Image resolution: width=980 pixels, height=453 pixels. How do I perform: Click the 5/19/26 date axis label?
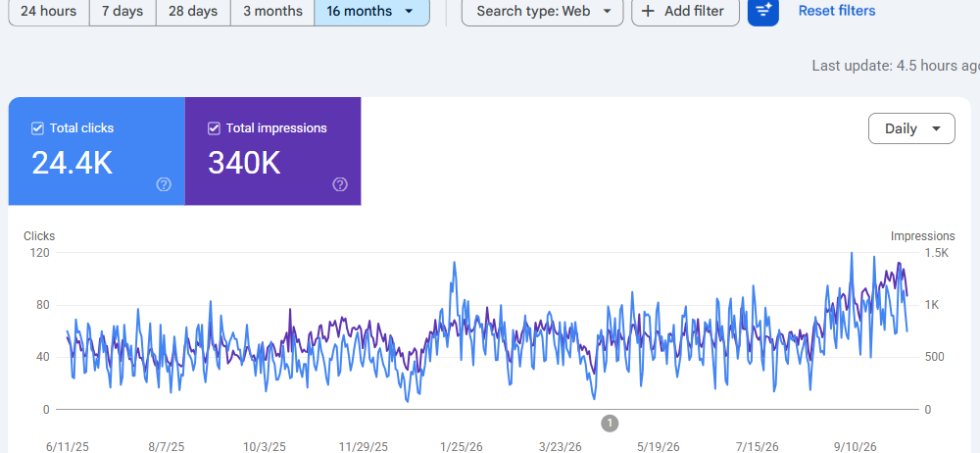coord(659,447)
